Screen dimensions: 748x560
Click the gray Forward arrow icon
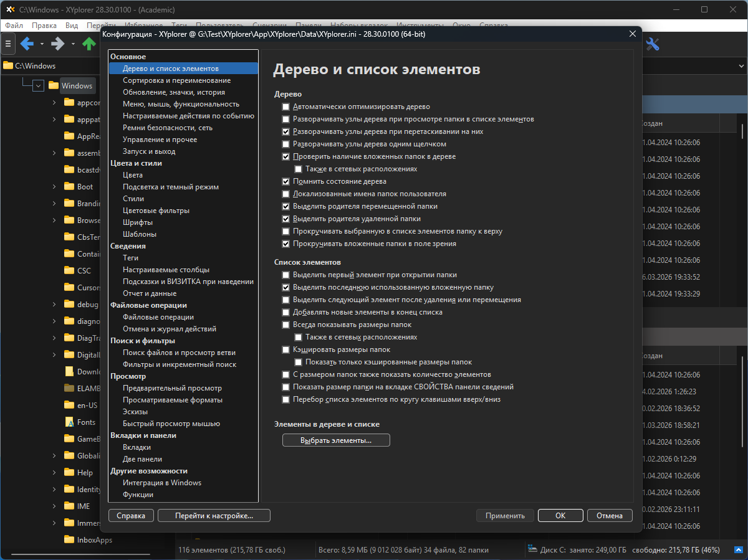click(x=58, y=44)
